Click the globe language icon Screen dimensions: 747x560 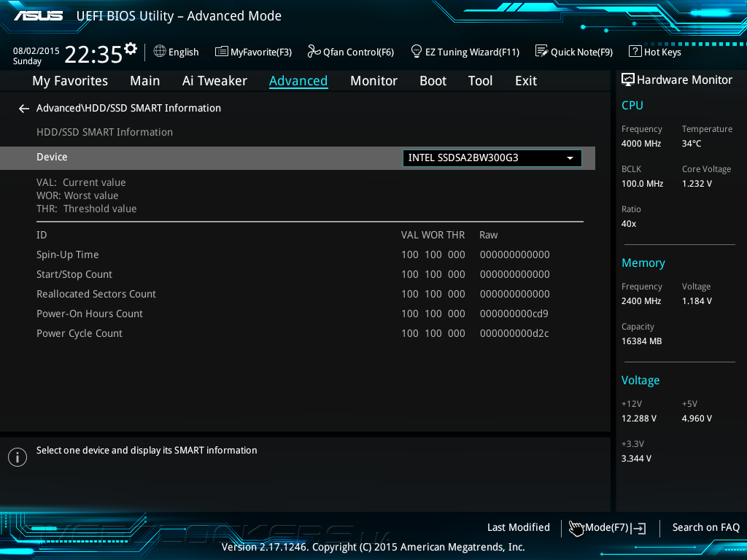160,51
